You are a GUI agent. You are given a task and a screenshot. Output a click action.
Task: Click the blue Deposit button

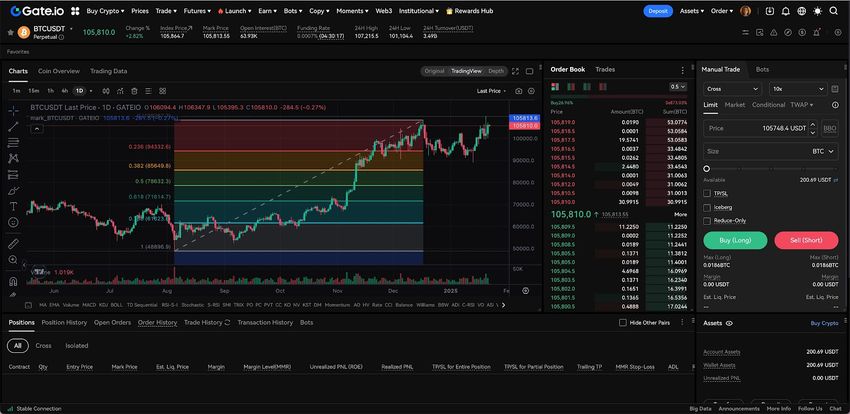coord(657,10)
